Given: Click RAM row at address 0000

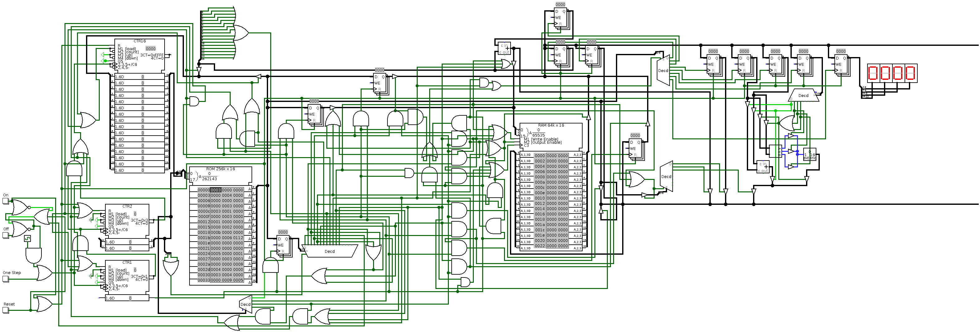Looking at the screenshot, I should point(551,156).
